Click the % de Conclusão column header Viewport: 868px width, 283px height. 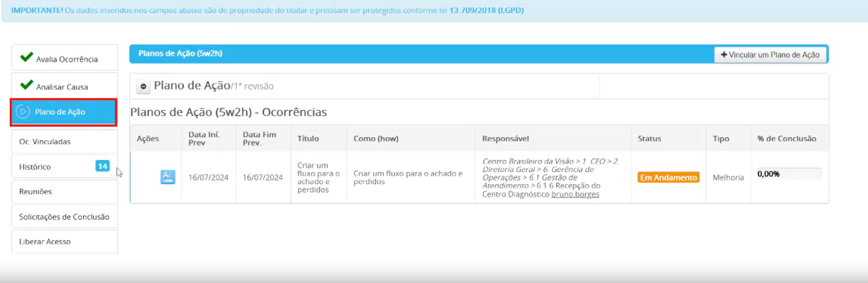tap(786, 139)
